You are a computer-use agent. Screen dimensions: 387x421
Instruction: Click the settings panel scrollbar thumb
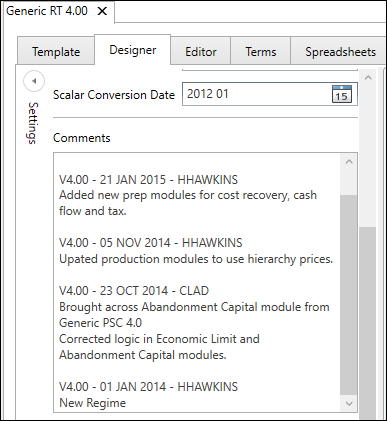point(368,323)
